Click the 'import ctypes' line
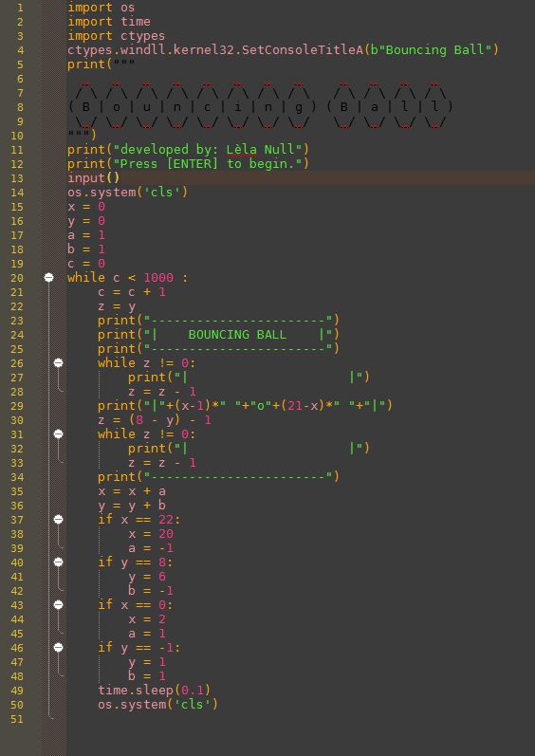 [116, 36]
